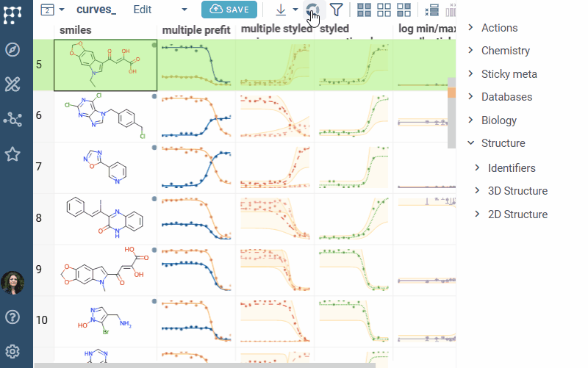Click the molecule structure in row 9

click(x=105, y=269)
